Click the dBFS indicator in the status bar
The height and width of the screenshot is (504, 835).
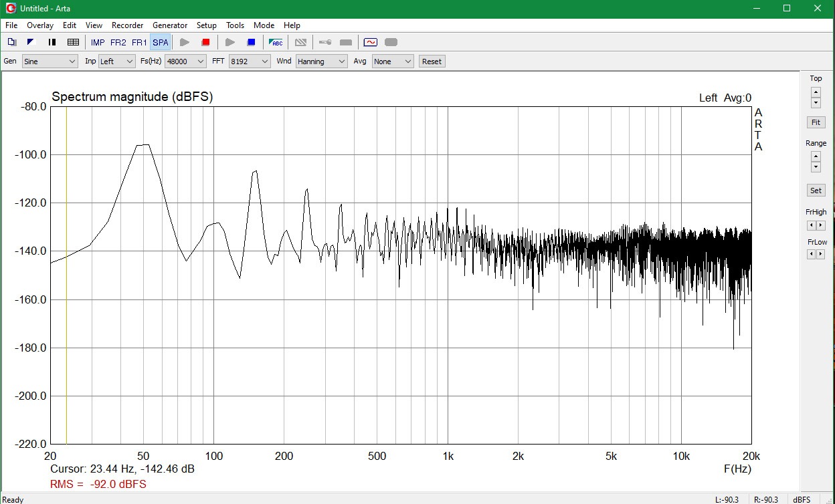click(x=802, y=499)
